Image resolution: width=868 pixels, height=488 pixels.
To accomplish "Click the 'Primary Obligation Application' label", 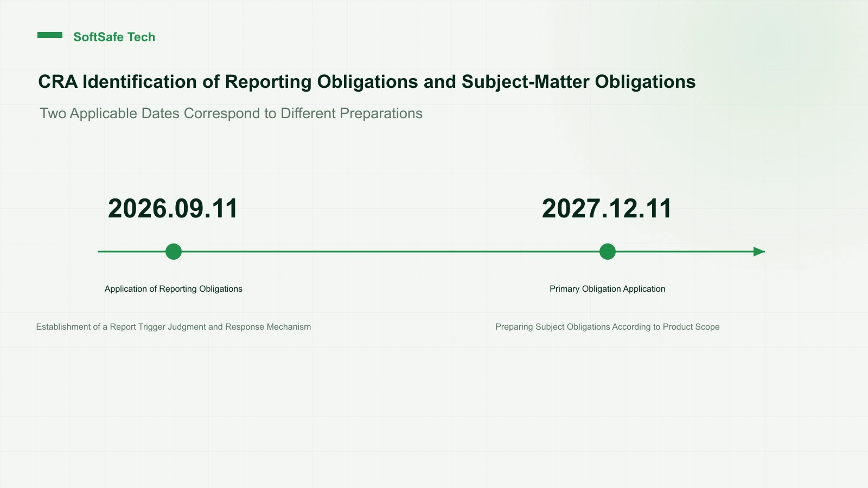I will click(x=608, y=289).
